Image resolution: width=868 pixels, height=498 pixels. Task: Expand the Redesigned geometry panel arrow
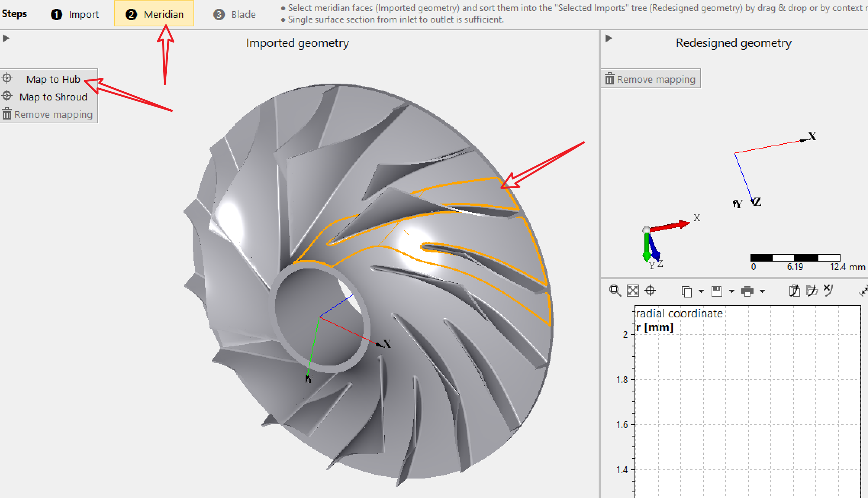(609, 38)
